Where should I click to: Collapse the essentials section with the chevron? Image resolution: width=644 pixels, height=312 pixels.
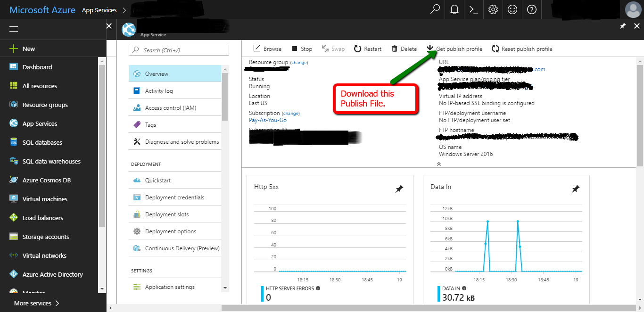coord(438,164)
